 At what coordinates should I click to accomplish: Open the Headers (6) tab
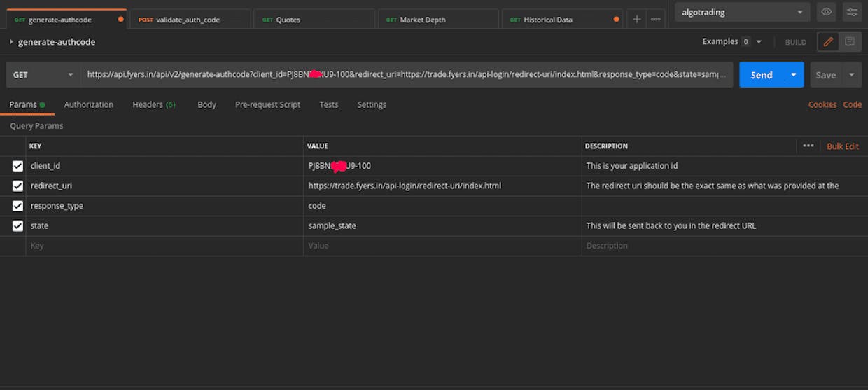(x=153, y=104)
